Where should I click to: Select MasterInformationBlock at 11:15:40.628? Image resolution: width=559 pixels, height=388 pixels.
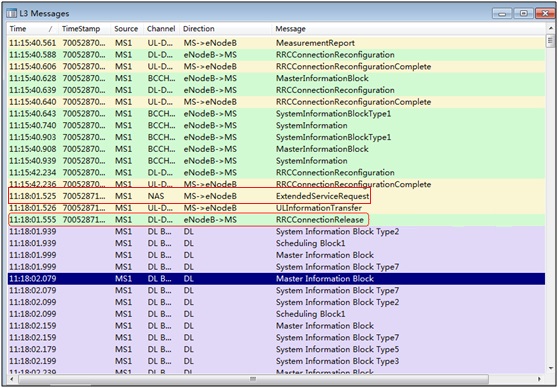(x=276, y=78)
